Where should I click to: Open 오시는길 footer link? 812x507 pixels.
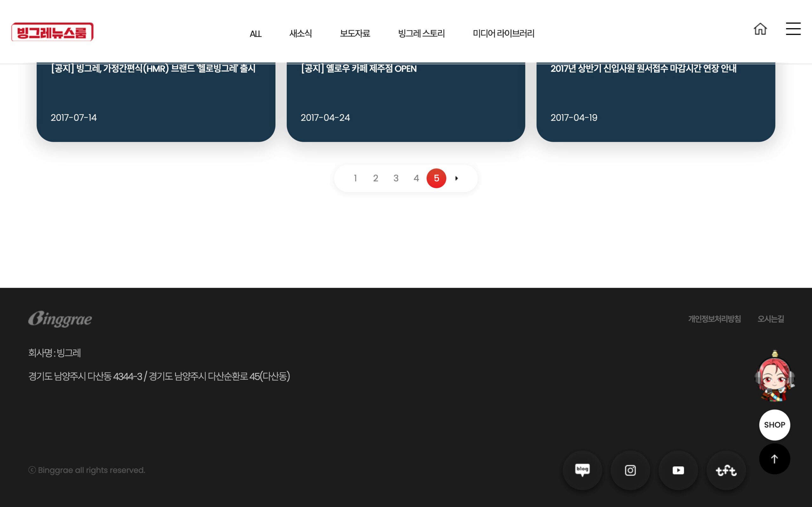[771, 319]
